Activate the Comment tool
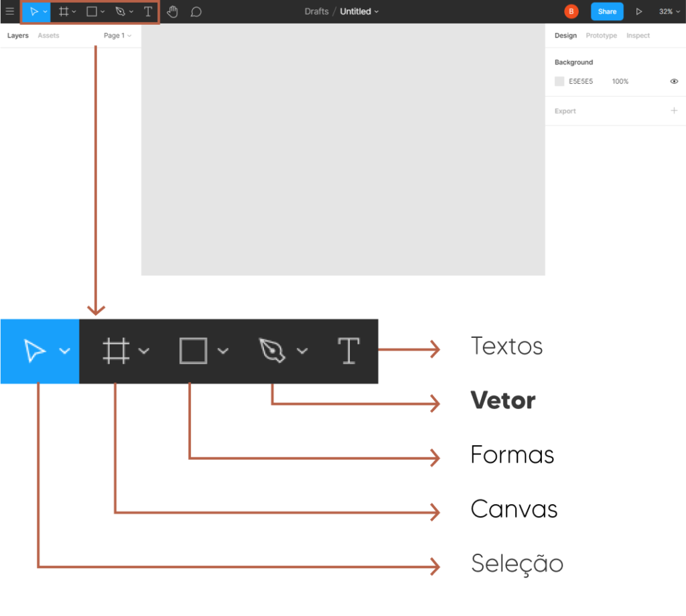Screen dimensions: 686x616 coord(196,11)
